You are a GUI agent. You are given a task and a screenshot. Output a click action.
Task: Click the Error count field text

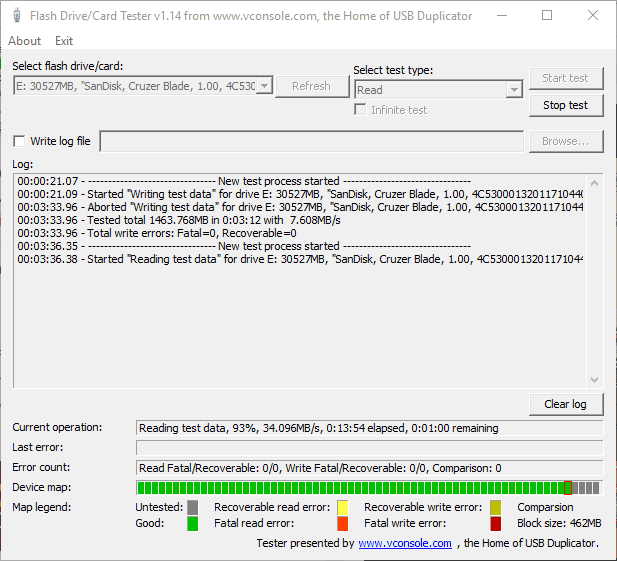tap(320, 468)
